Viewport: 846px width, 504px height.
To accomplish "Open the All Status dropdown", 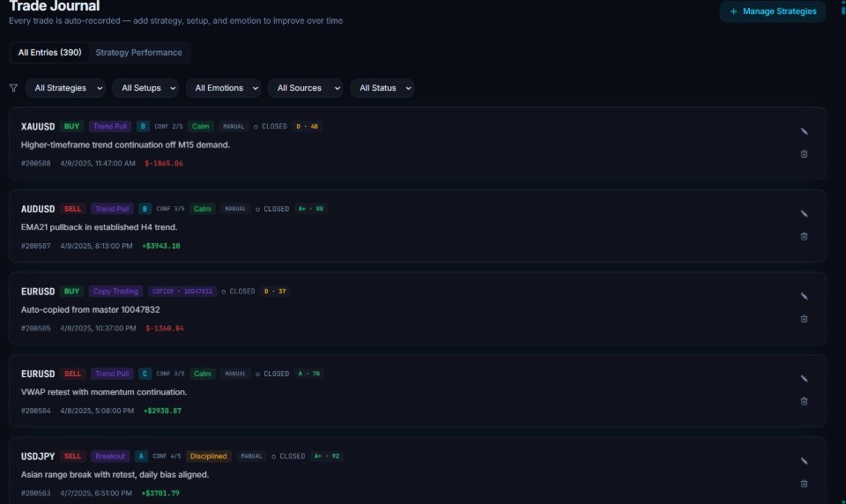I will click(382, 88).
